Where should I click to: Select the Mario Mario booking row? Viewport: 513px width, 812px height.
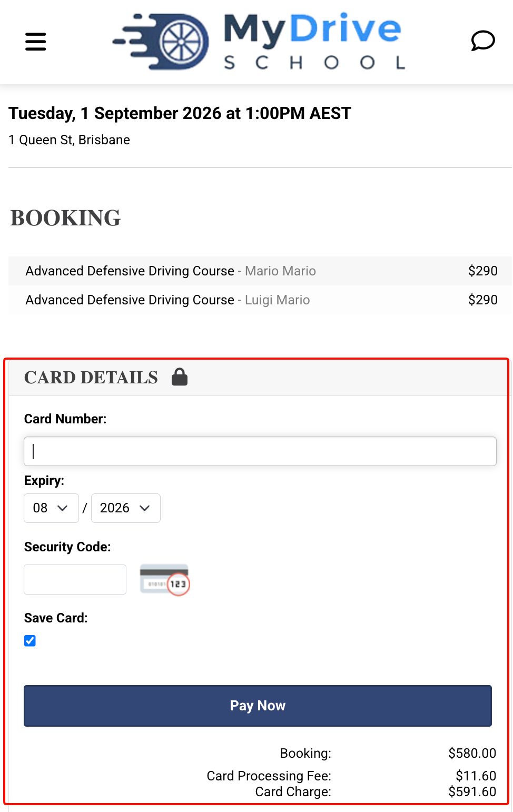click(x=260, y=271)
